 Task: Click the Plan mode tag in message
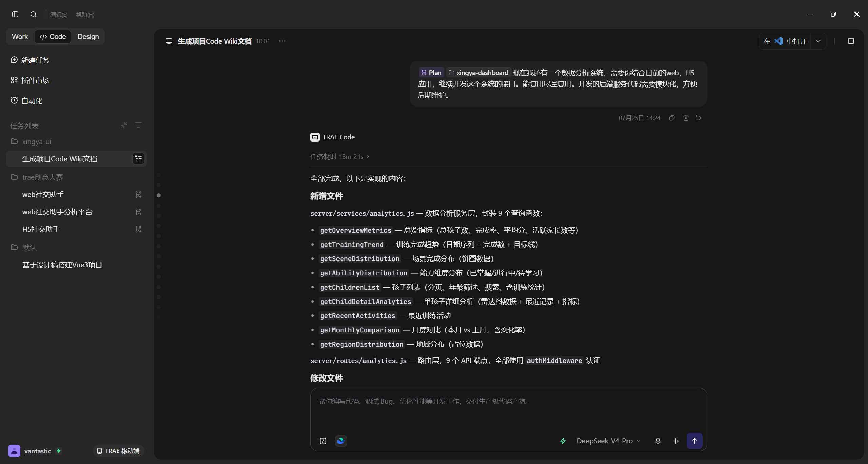click(431, 73)
